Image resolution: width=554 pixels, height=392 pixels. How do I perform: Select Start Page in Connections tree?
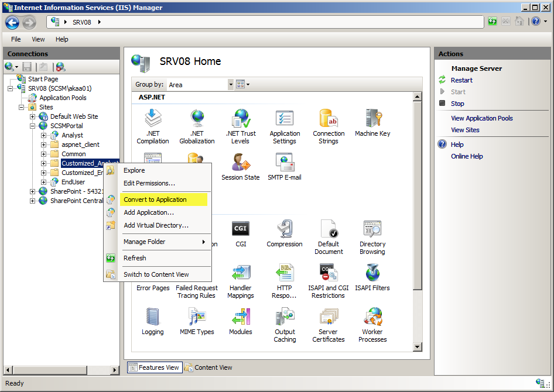pos(43,79)
